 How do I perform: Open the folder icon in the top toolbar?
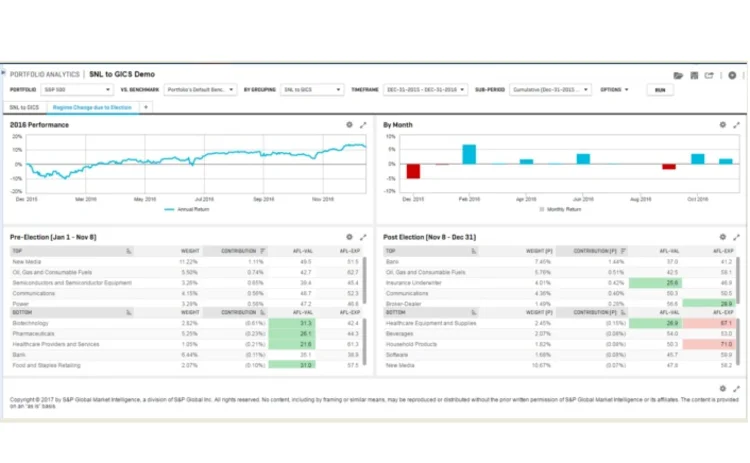point(678,76)
